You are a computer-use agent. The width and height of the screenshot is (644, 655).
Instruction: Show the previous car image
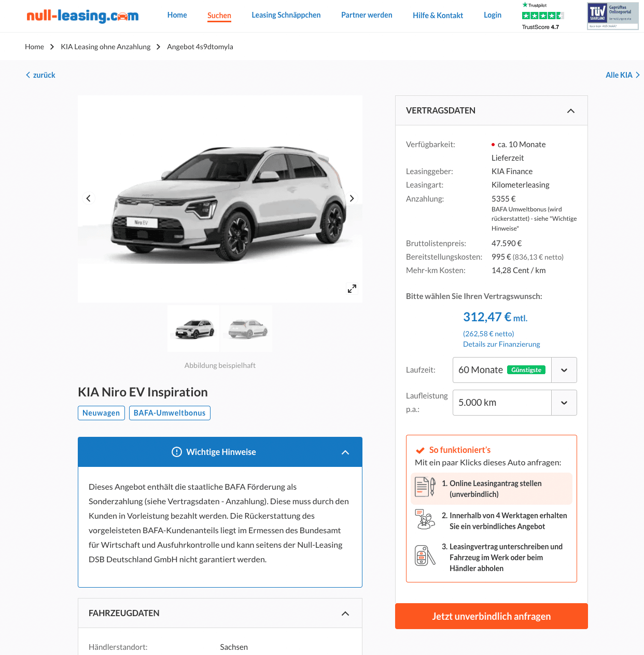tap(89, 198)
